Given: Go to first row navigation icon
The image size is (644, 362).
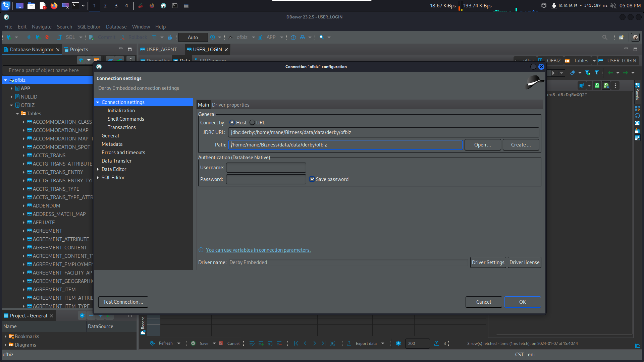Looking at the screenshot, I should pyautogui.click(x=296, y=343).
